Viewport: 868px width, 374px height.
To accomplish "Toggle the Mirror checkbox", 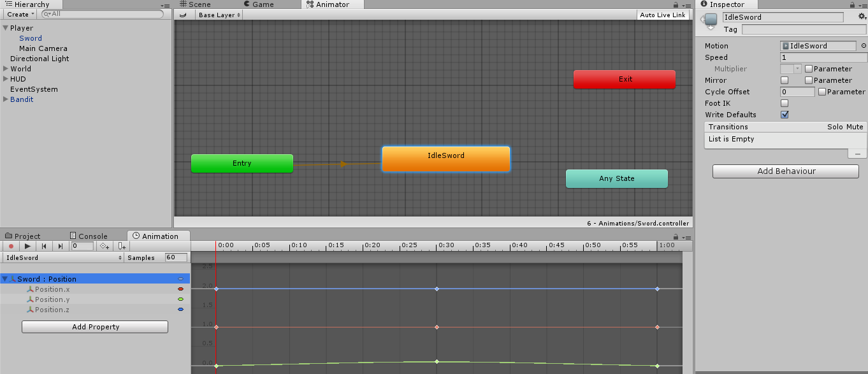I will tap(785, 80).
